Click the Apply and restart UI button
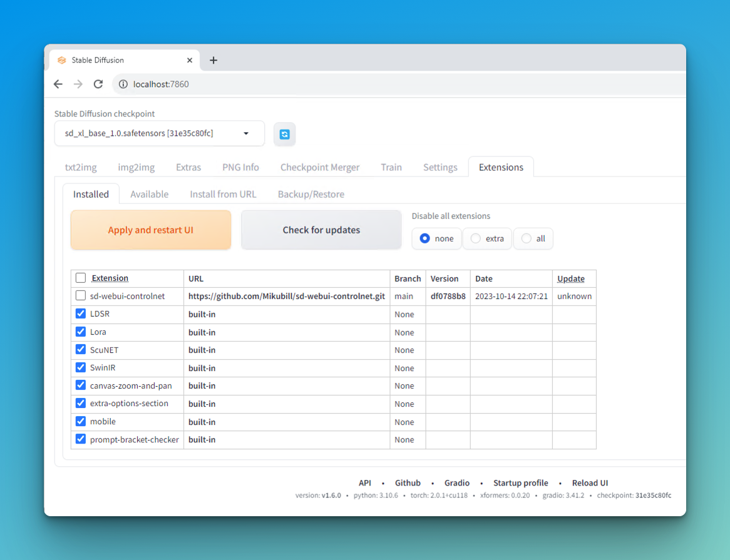 point(150,230)
